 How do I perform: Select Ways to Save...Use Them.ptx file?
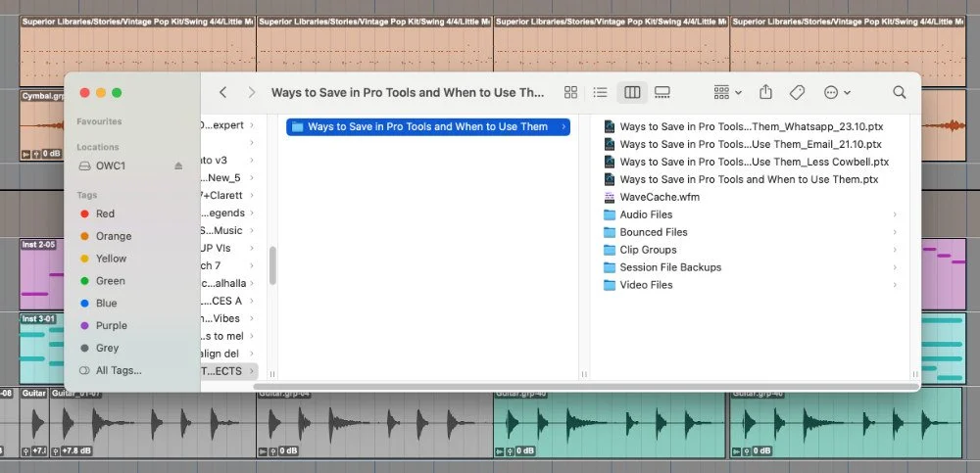[749, 179]
